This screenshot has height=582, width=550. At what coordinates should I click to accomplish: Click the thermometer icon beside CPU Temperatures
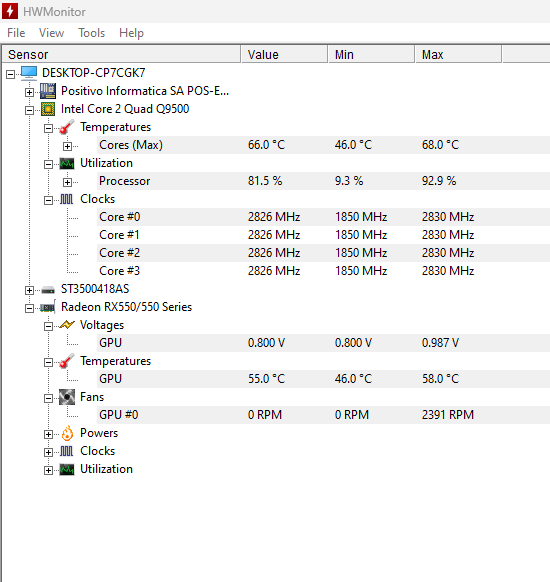point(67,127)
